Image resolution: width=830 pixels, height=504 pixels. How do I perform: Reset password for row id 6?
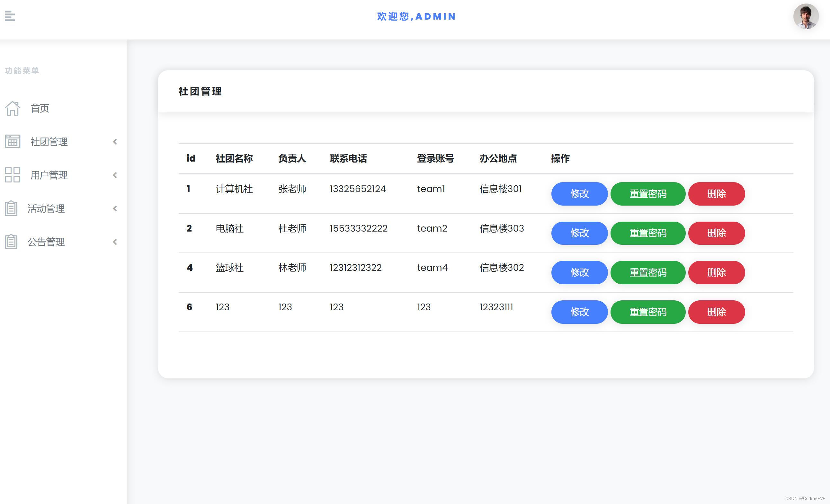648,312
